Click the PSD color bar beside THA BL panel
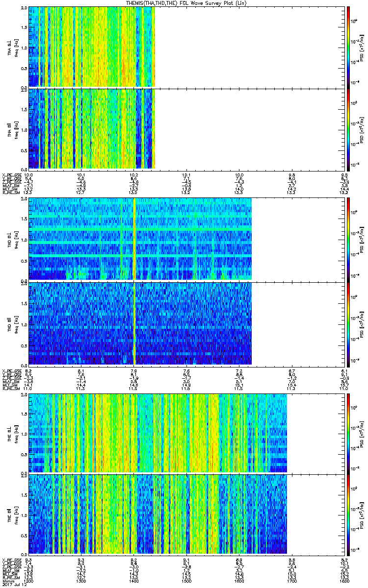Viewport: 368px width, 588px height. (x=348, y=47)
